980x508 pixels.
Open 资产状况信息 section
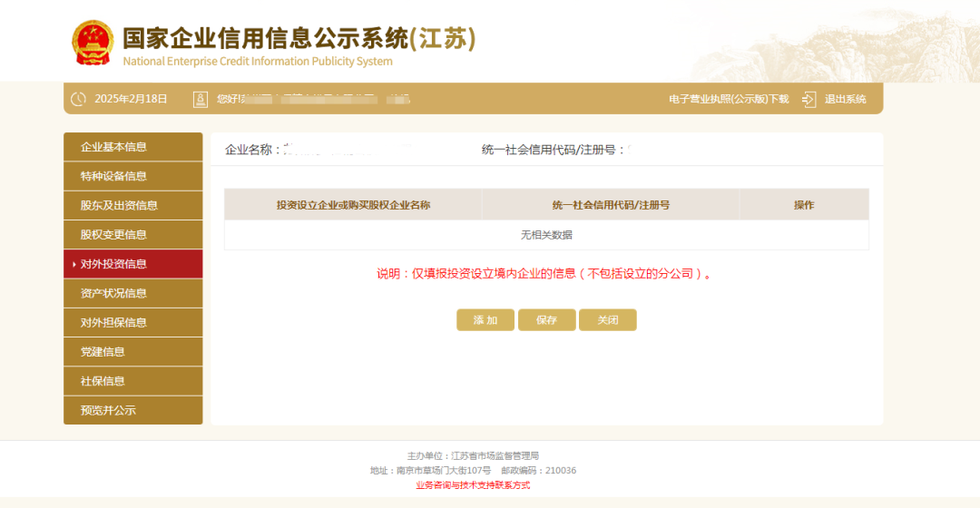point(133,293)
